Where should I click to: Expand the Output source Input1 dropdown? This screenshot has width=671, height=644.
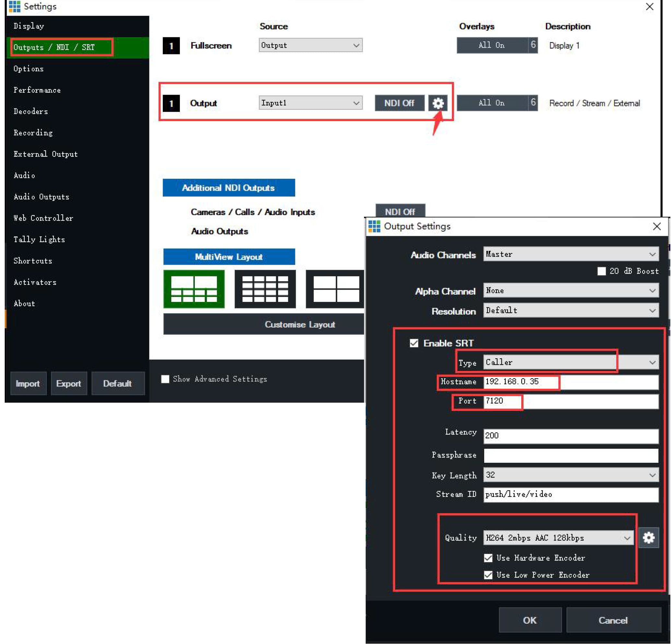click(310, 103)
